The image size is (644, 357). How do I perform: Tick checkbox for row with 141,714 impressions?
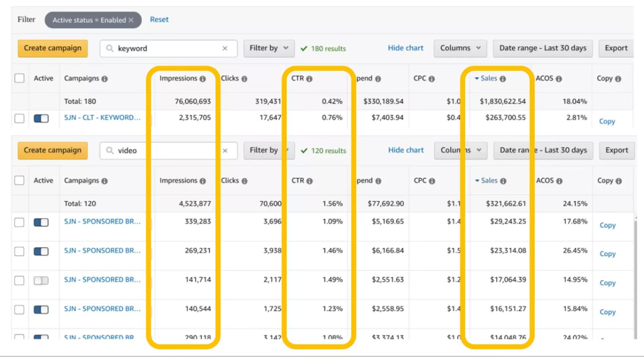[x=19, y=280]
